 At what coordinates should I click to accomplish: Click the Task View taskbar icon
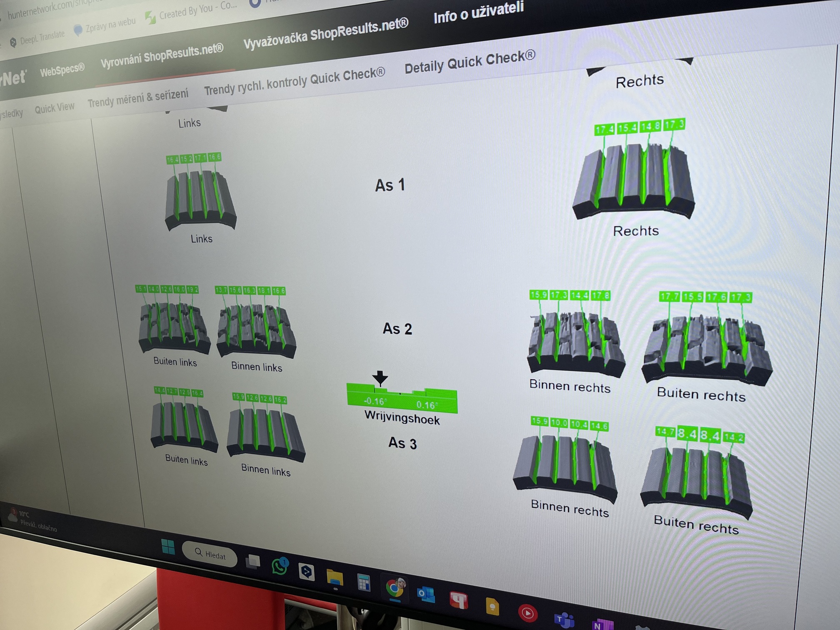(x=252, y=562)
